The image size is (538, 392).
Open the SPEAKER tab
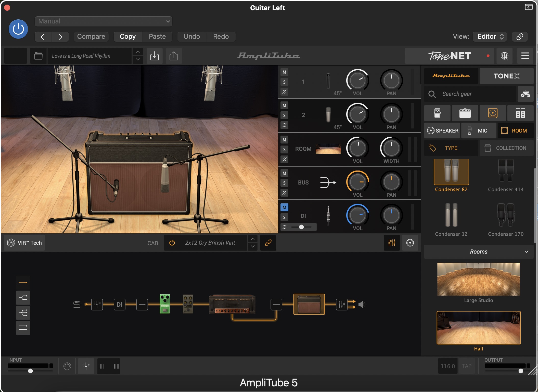[x=442, y=130]
